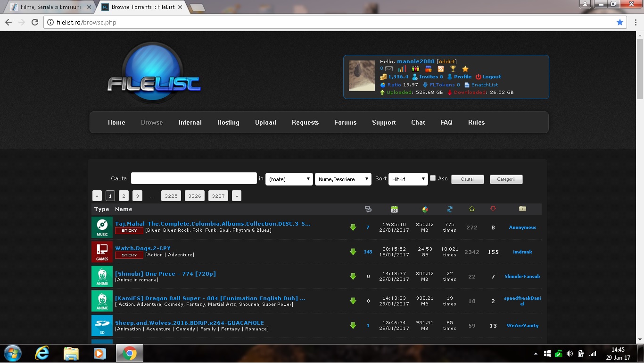This screenshot has width=644, height=363.
Task: Open the Upload page
Action: [x=265, y=122]
